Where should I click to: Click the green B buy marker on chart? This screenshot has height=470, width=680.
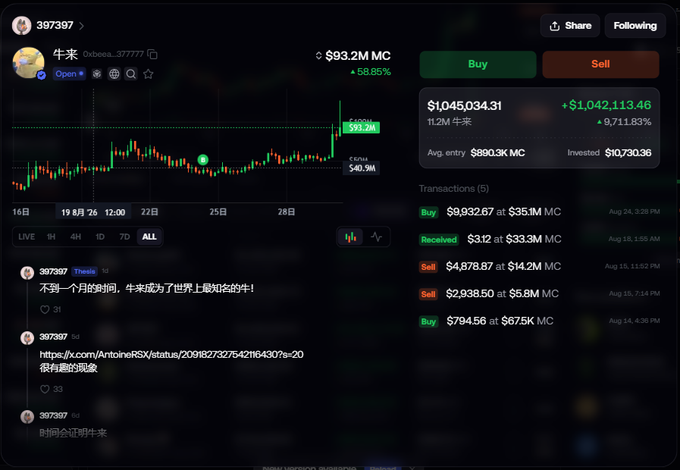pyautogui.click(x=203, y=160)
